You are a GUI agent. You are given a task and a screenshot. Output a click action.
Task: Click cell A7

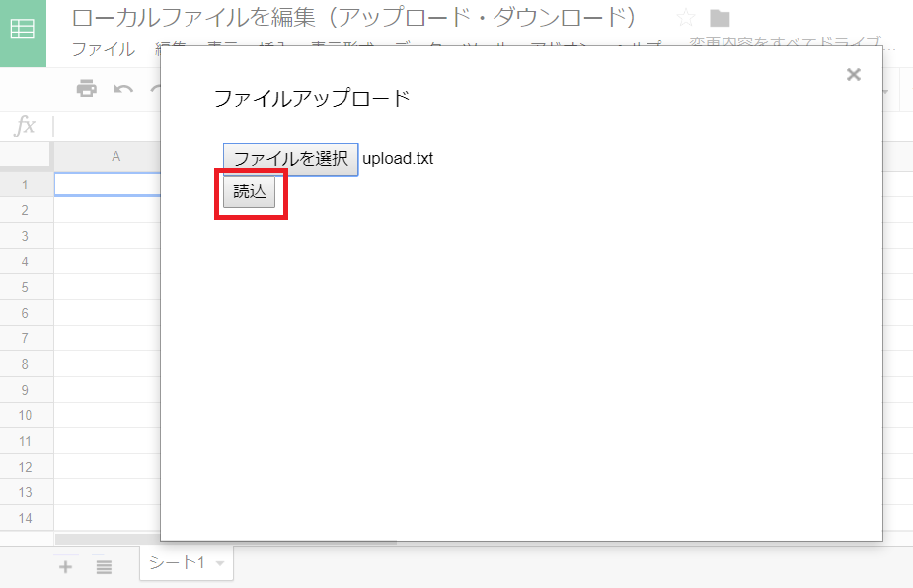pos(108,338)
